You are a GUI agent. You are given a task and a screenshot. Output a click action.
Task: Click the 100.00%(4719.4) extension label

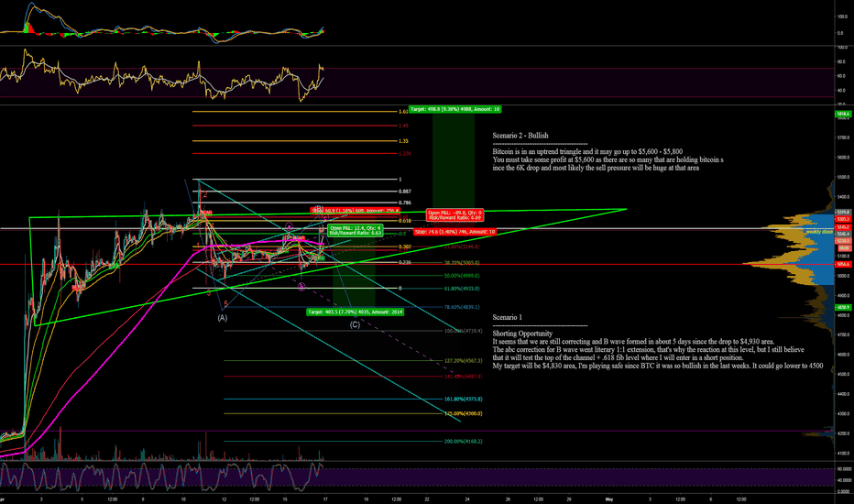point(463,331)
